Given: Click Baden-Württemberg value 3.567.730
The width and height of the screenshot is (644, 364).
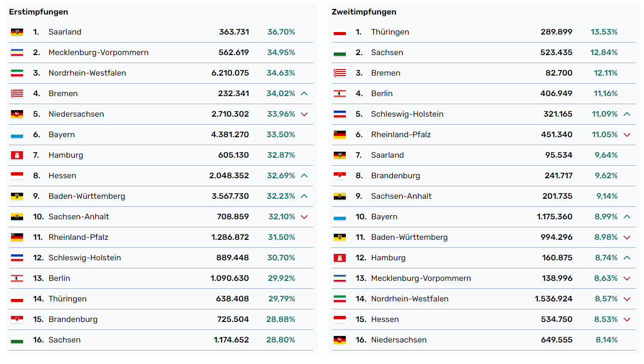Looking at the screenshot, I should 230,196.
